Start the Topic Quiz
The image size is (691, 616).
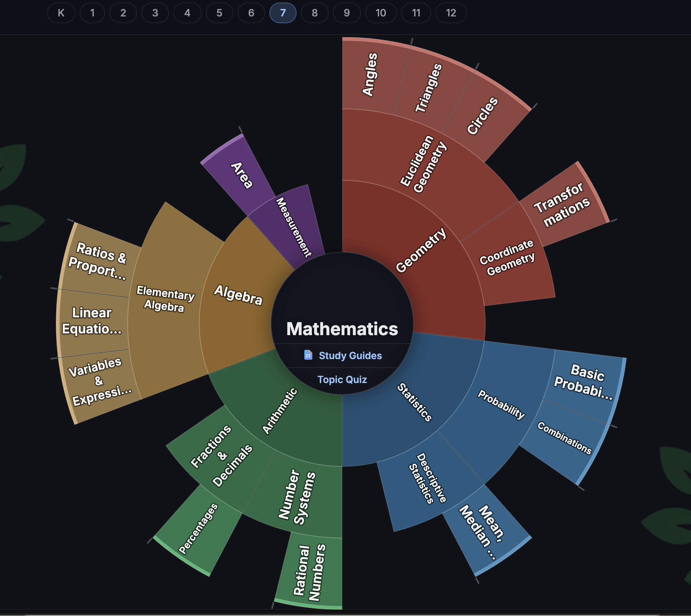tap(342, 379)
